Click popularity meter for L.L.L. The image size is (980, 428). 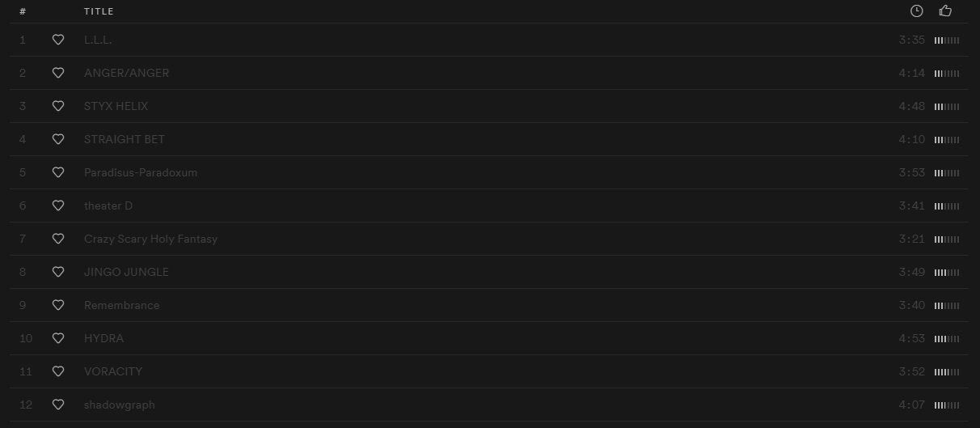tap(947, 40)
